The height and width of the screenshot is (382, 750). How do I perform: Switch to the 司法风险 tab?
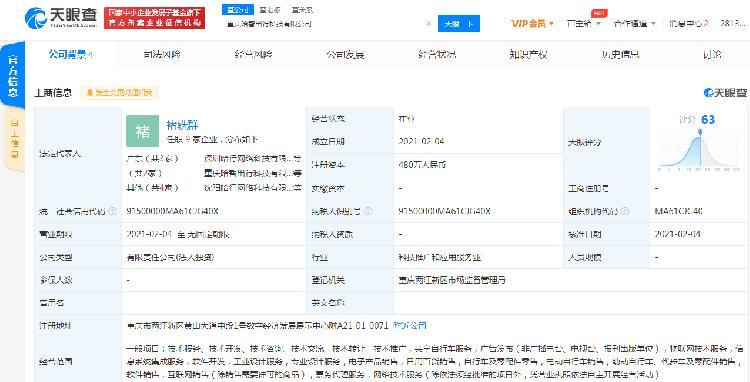(x=162, y=55)
